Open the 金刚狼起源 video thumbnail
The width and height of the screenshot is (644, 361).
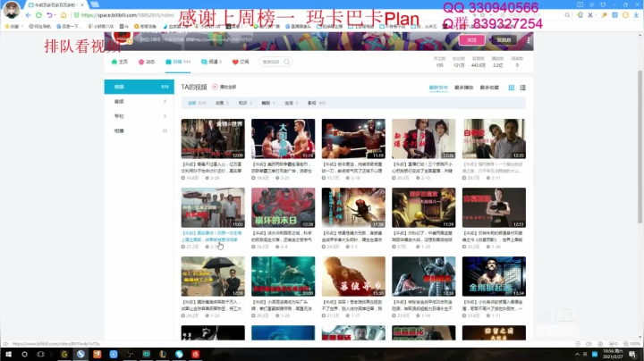coord(494,276)
